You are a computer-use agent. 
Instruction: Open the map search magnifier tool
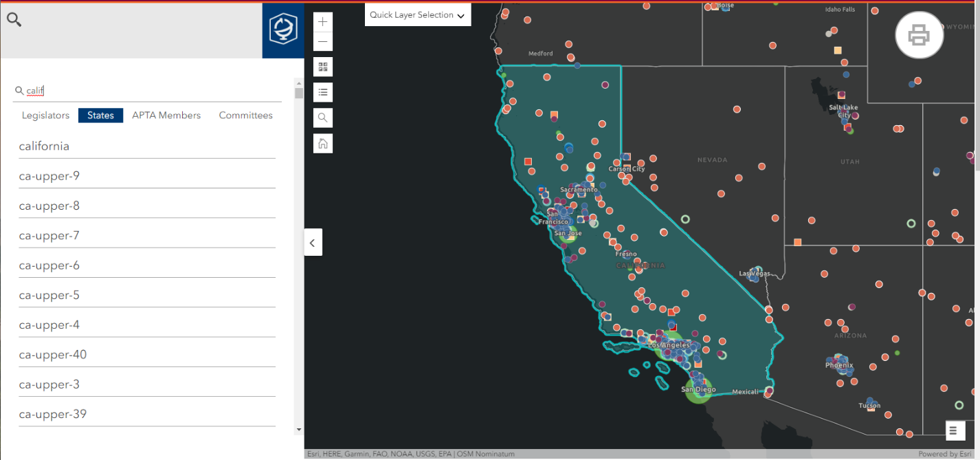pyautogui.click(x=323, y=118)
